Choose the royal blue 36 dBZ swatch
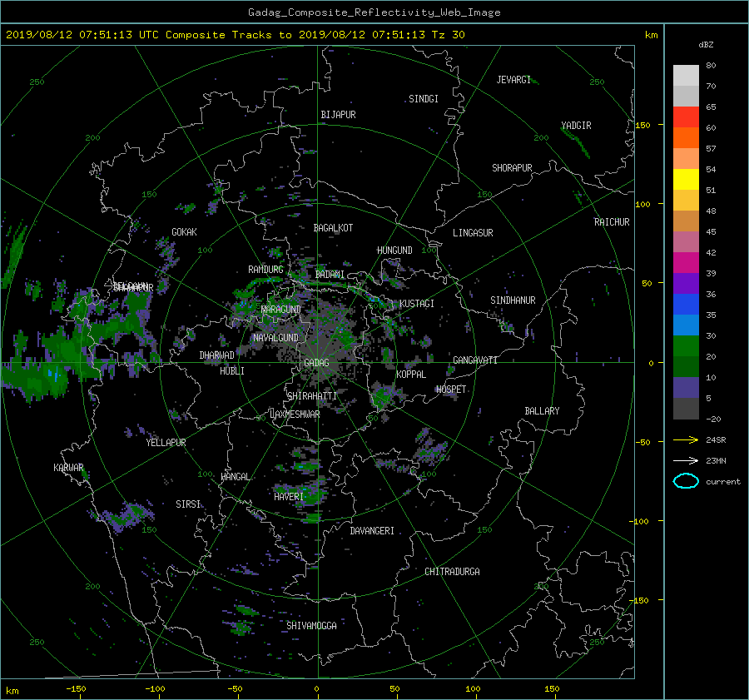Image resolution: width=749 pixels, height=700 pixels. pyautogui.click(x=686, y=304)
